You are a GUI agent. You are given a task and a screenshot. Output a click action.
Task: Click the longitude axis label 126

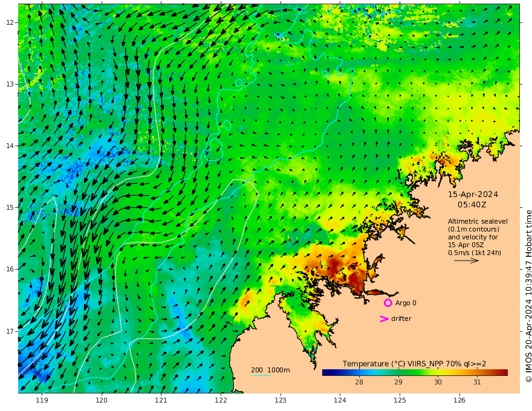point(459,400)
